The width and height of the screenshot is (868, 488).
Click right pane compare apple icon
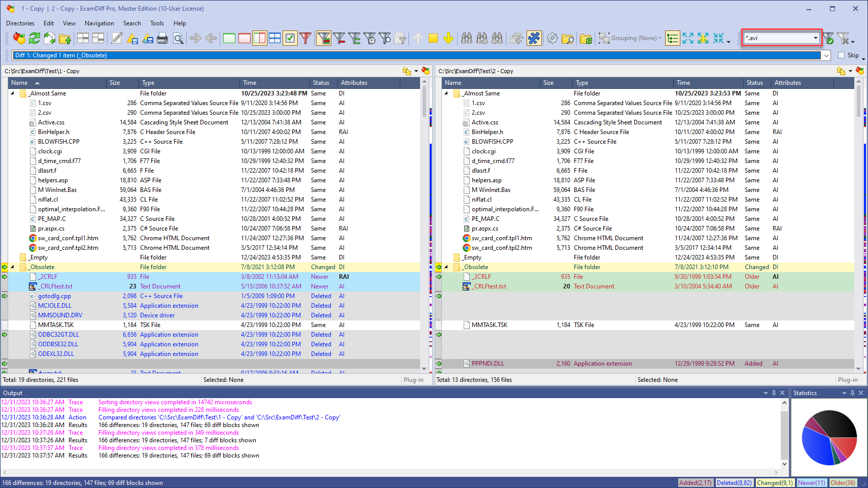(x=860, y=71)
